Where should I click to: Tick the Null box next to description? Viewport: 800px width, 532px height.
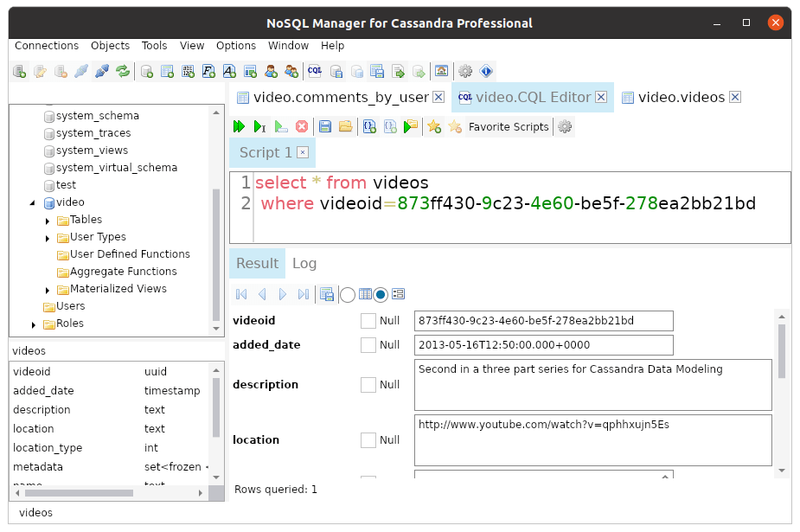368,385
